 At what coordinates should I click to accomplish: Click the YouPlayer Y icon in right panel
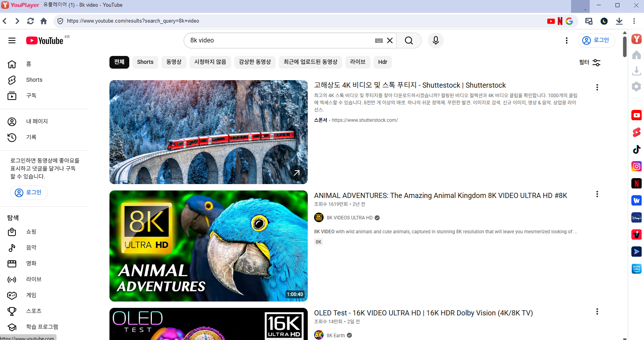coord(636,39)
